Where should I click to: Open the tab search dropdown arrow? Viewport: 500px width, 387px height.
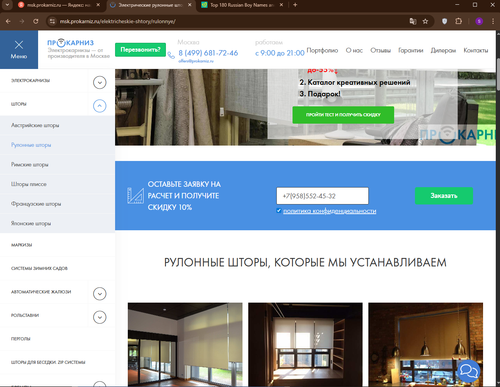pos(7,5)
